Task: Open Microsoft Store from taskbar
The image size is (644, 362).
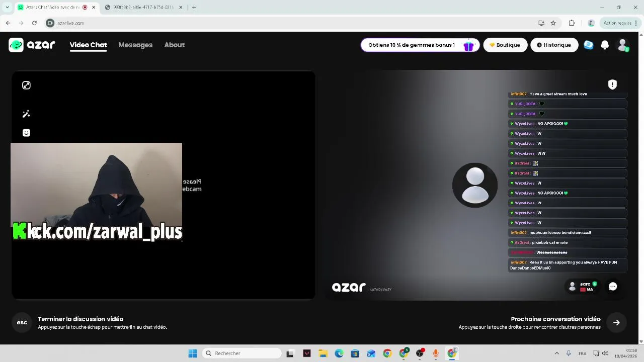Action: [355, 353]
